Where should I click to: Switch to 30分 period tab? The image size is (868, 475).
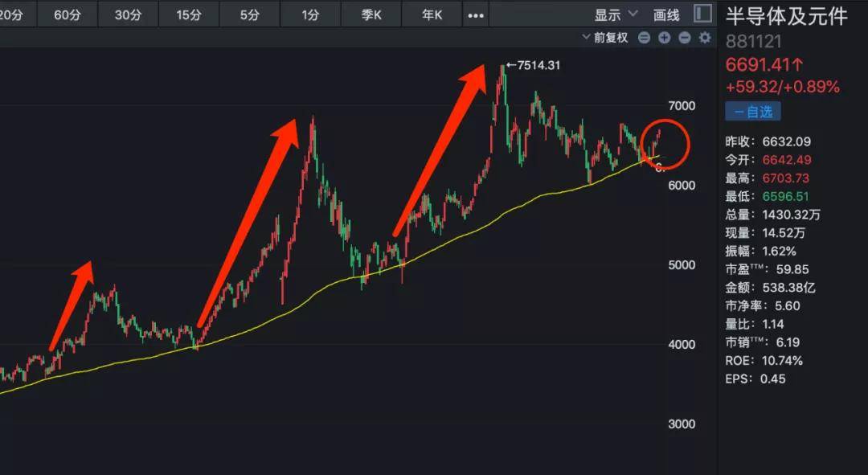(129, 15)
